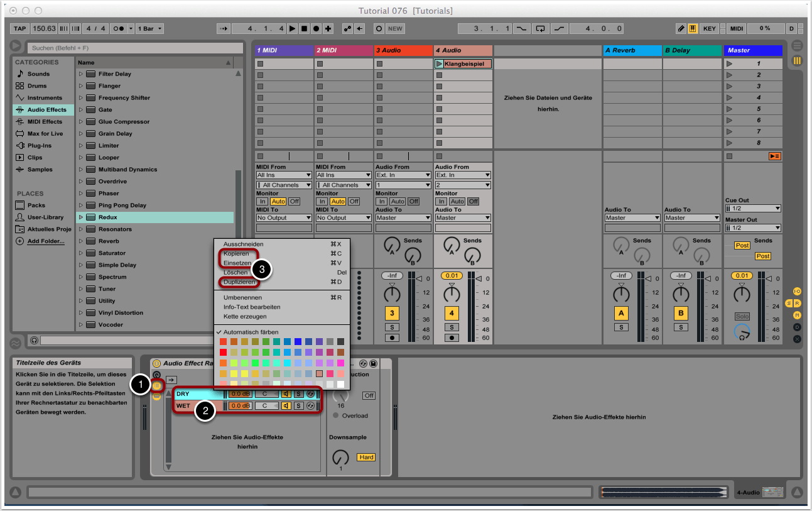This screenshot has width=812, height=511.
Task: Open the Cue Out dropdown
Action: point(752,209)
